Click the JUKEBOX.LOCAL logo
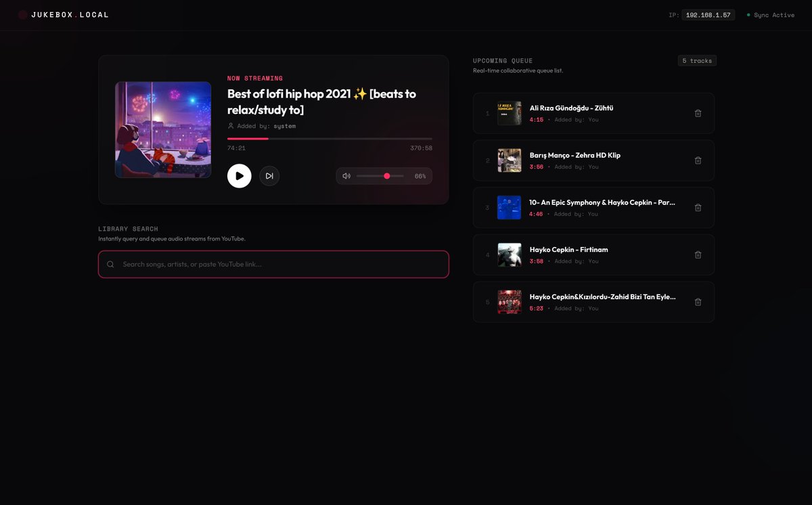 [63, 15]
